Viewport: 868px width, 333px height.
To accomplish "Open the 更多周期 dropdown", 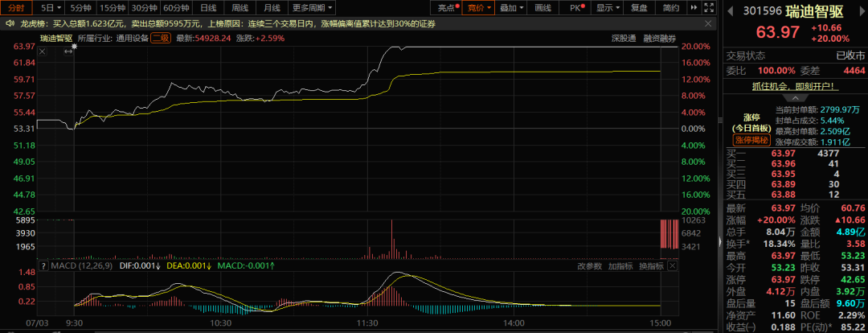I will tap(312, 8).
